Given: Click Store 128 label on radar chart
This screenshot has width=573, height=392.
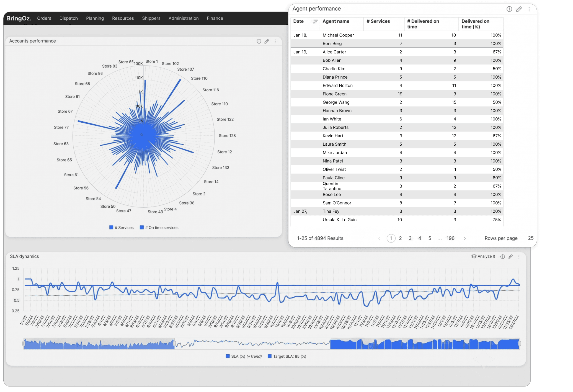Looking at the screenshot, I should pyautogui.click(x=227, y=136).
